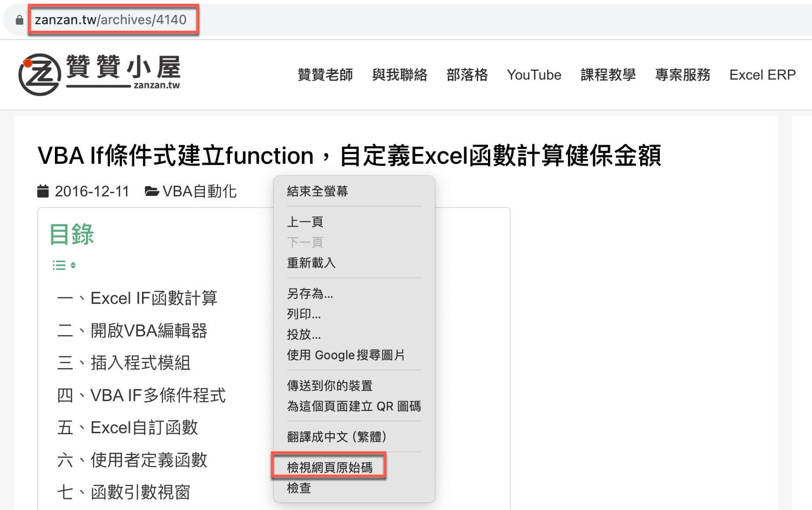Click the lock icon in address bar

coord(19,20)
